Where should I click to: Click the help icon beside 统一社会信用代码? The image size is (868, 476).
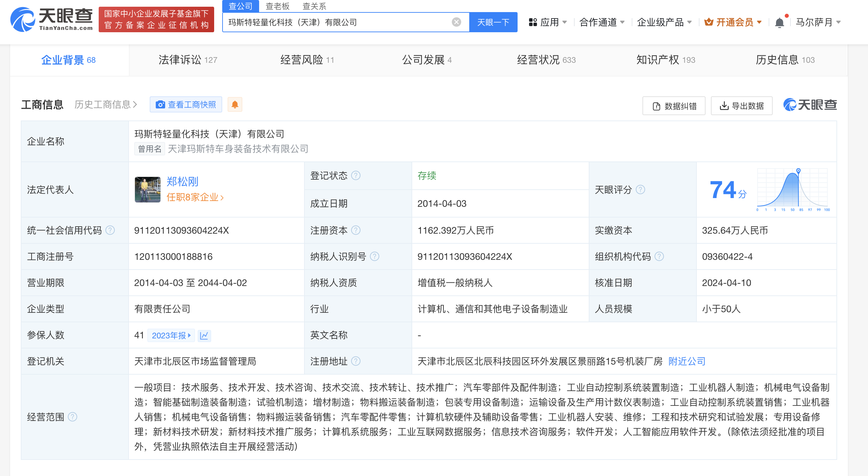point(110,230)
